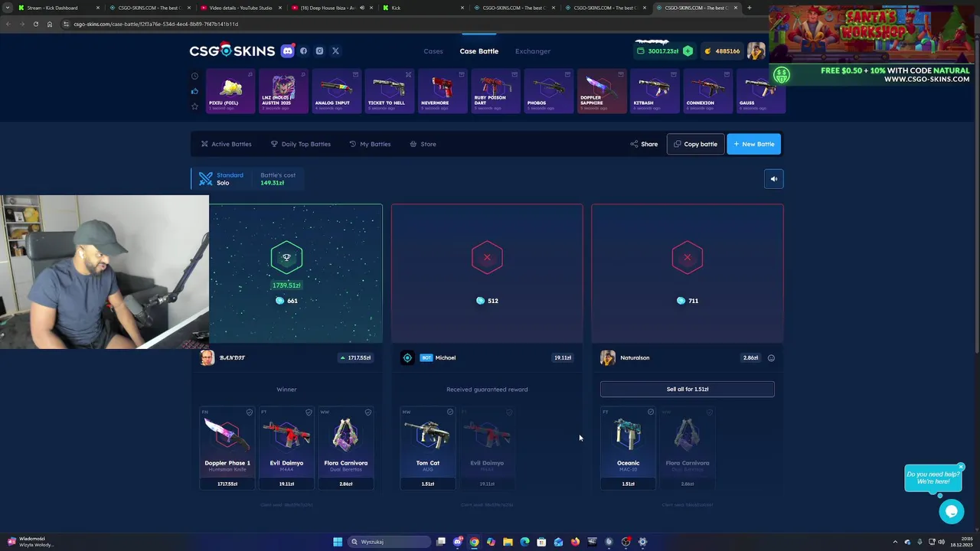The image size is (980, 551).
Task: Toggle check on BANDIT's Evil Daimyo card
Action: coord(309,412)
